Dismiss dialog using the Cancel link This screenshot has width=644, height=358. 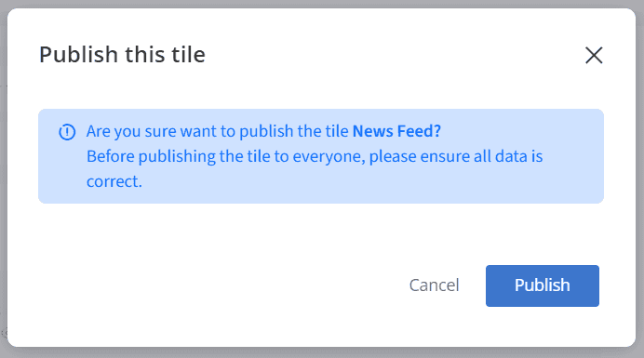pyautogui.click(x=434, y=285)
